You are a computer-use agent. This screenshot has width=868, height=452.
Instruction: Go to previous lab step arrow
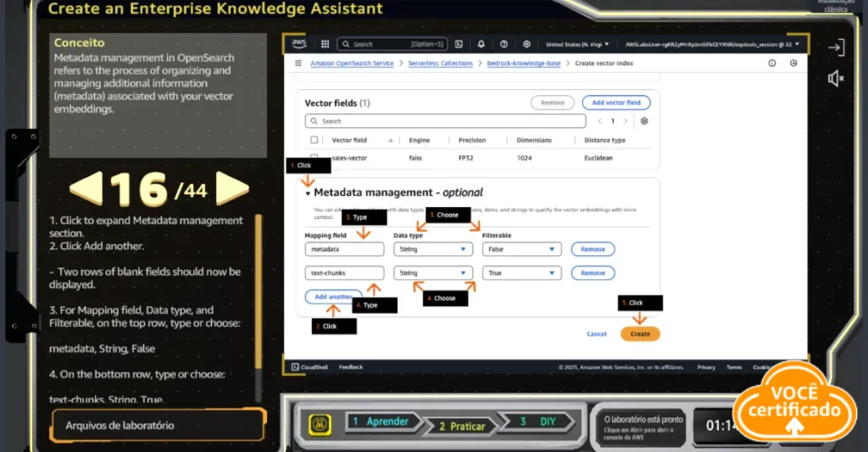pos(86,188)
